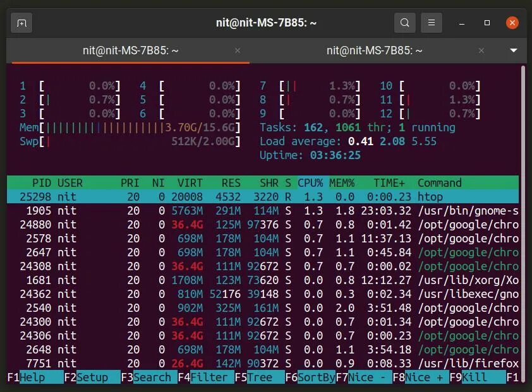The height and width of the screenshot is (392, 532).
Task: Click the terminal search magnifier icon
Action: click(405, 23)
